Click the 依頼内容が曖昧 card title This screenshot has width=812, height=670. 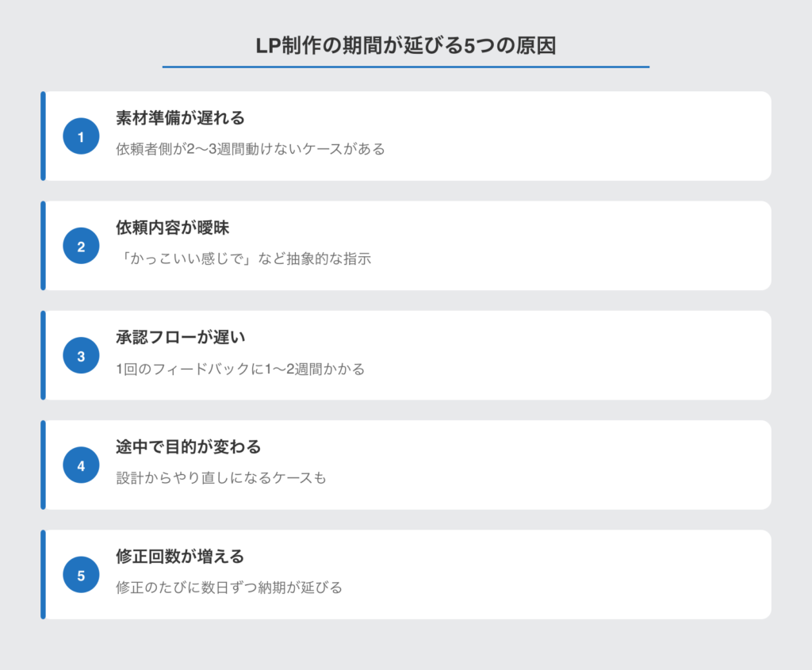(173, 228)
